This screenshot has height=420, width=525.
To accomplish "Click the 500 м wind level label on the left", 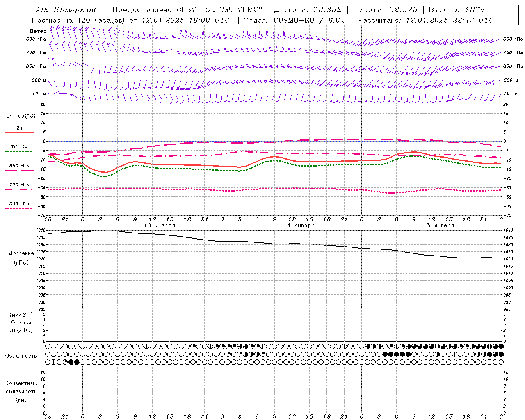I will (39, 80).
